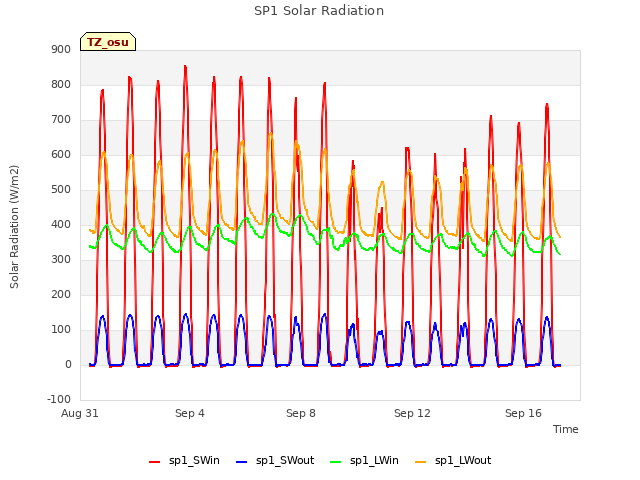
Task: Toggle the sp1_LWout legend entry
Action: (453, 461)
